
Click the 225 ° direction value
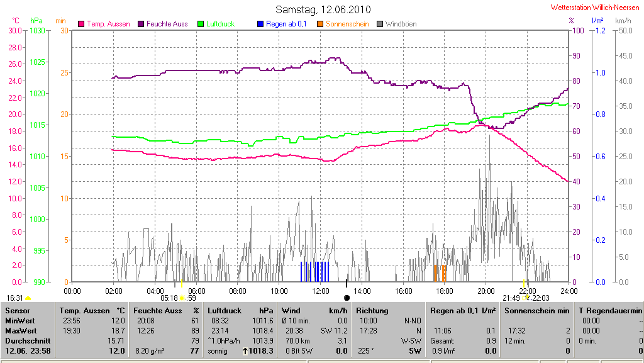[366, 351]
